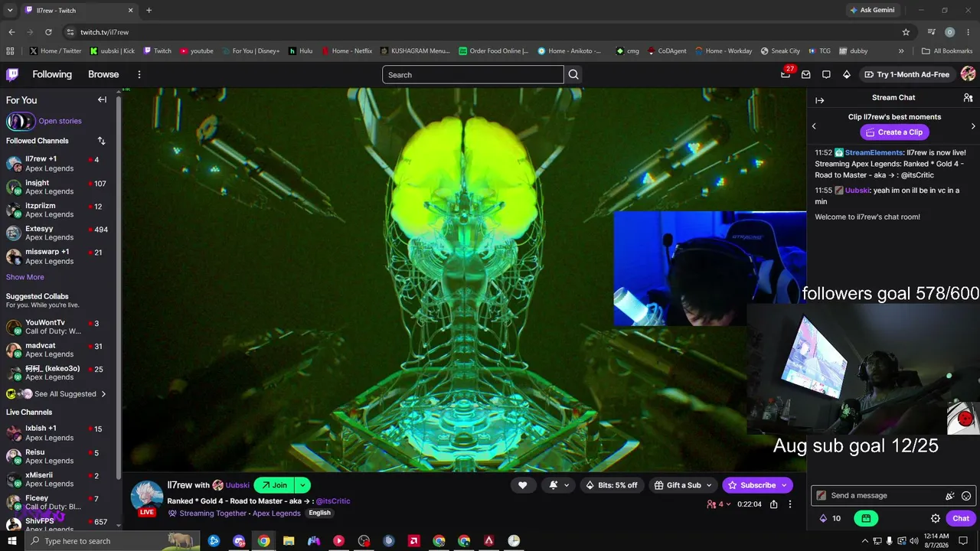Viewport: 980px width, 551px height.
Task: Switch to the ll7rew - Twitch browser tab
Action: click(x=79, y=11)
